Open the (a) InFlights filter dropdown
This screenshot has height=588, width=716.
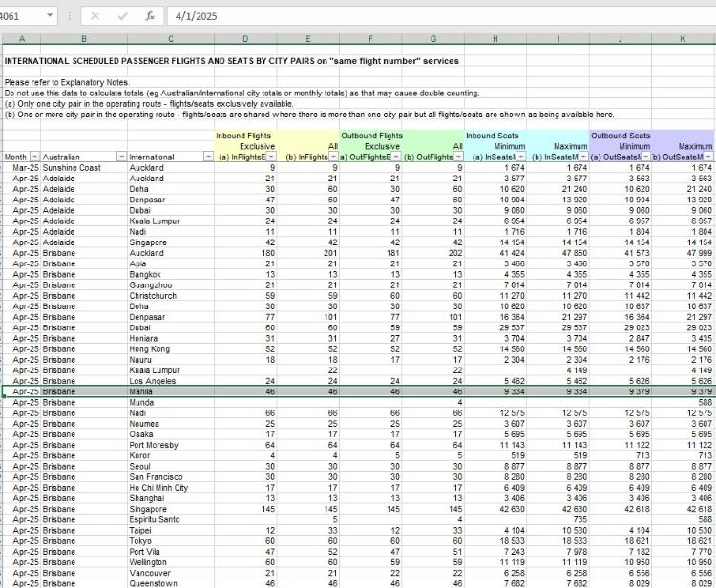pos(270,157)
